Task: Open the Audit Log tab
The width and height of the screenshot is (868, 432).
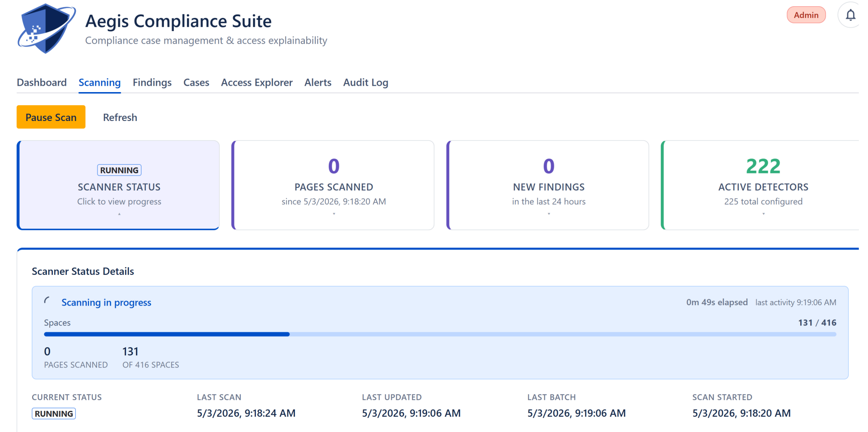Action: [x=366, y=83]
